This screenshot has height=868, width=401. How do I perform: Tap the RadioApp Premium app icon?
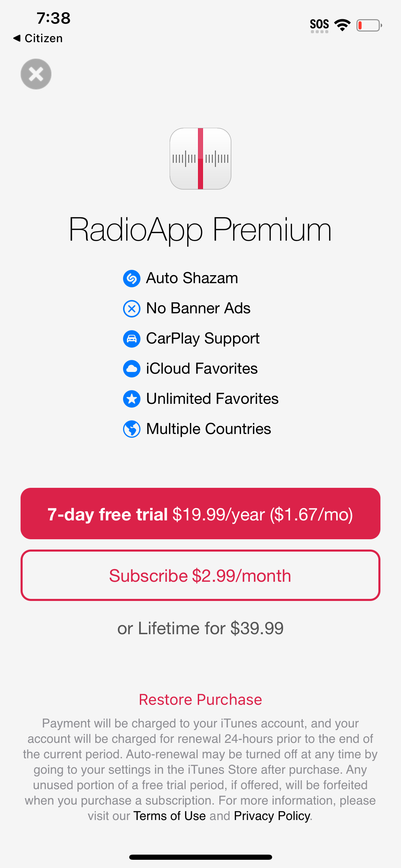click(x=200, y=159)
